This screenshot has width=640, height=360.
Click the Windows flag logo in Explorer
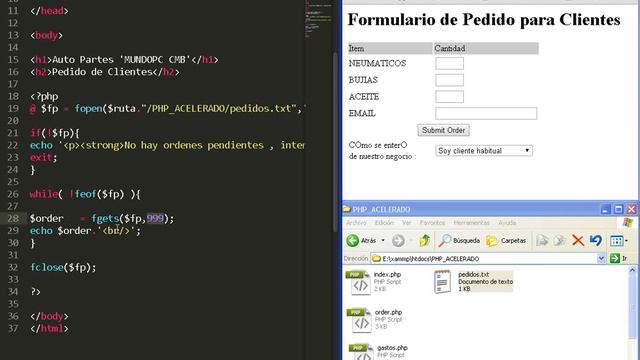[x=628, y=223]
